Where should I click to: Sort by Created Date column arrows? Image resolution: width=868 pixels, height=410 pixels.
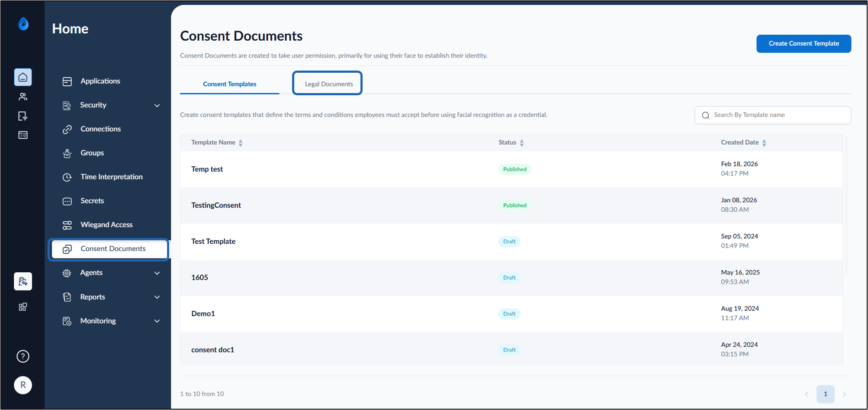pos(764,143)
